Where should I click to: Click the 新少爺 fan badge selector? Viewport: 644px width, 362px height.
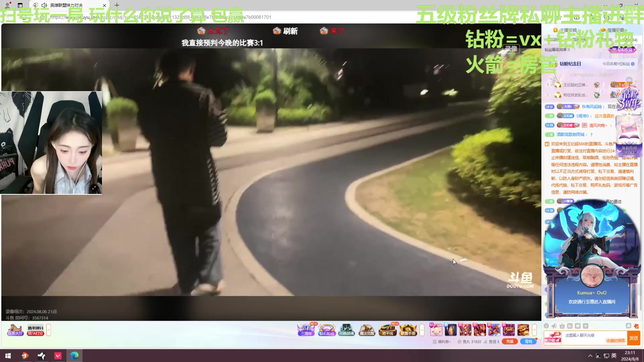[552, 338]
